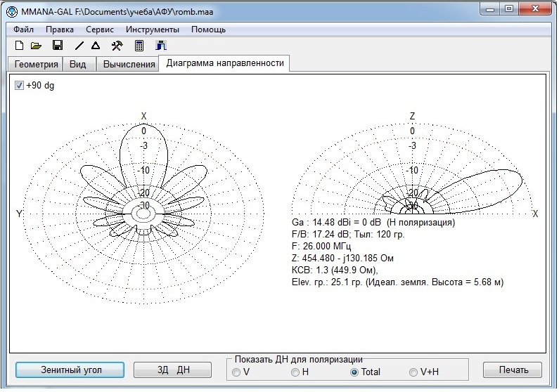Click the Печать button

tap(513, 370)
